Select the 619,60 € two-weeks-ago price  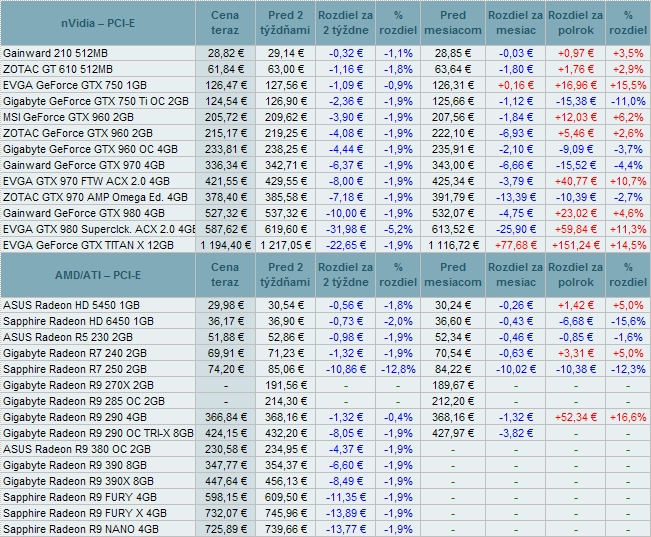[286, 229]
